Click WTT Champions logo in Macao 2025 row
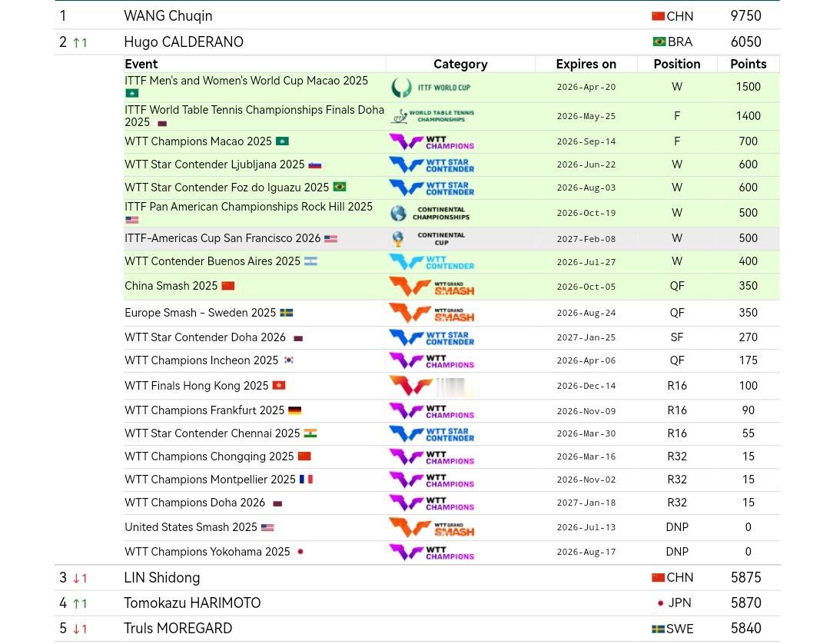This screenshot has height=644, width=833. [432, 142]
